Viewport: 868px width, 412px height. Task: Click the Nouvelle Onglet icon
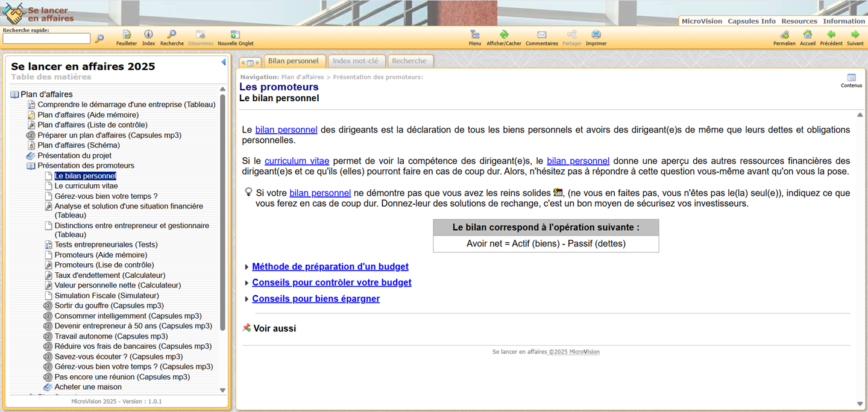[235, 35]
